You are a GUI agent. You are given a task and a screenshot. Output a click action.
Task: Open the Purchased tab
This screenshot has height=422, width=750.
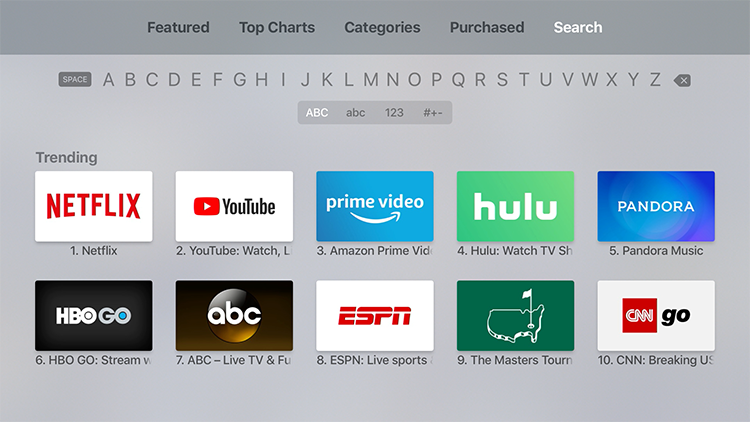[x=487, y=27]
